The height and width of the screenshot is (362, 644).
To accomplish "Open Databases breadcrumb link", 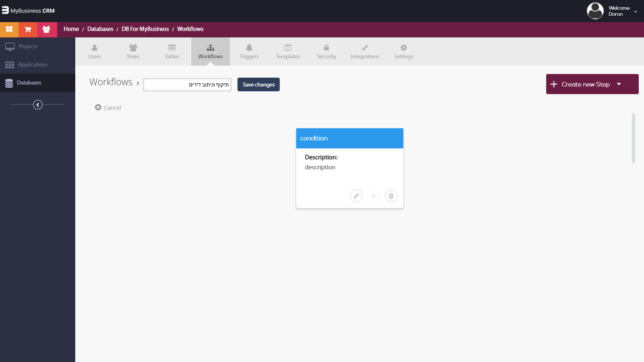I will [x=100, y=29].
